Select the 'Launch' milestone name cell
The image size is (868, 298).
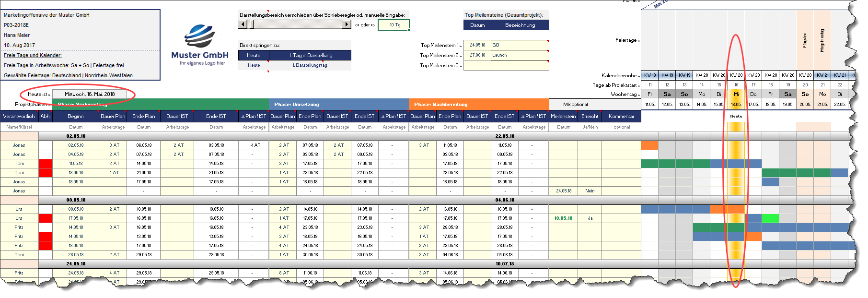click(x=520, y=55)
